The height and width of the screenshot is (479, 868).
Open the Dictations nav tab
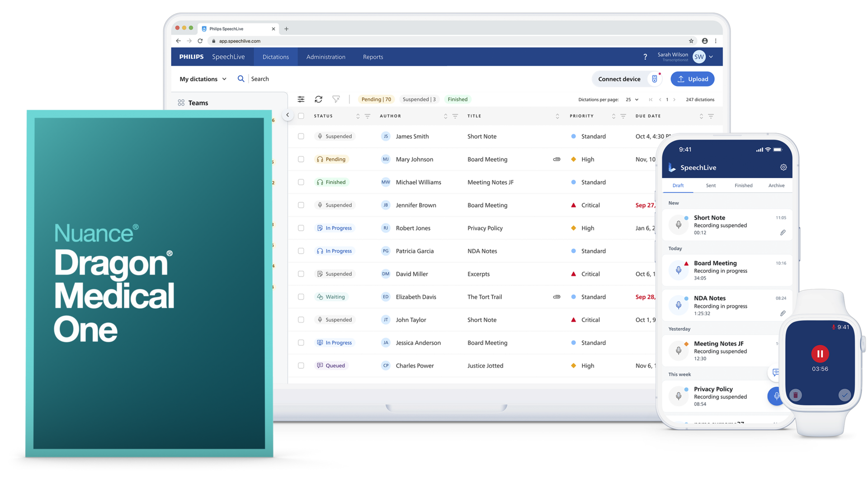point(276,57)
